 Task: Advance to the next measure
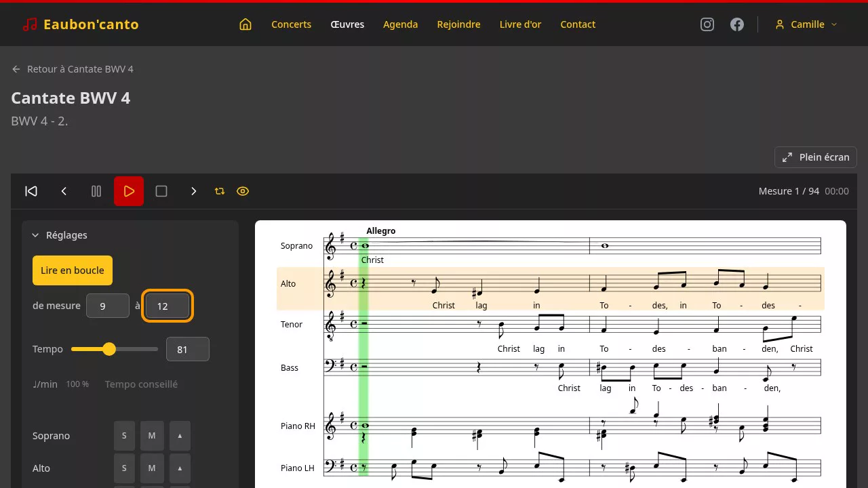click(x=194, y=191)
